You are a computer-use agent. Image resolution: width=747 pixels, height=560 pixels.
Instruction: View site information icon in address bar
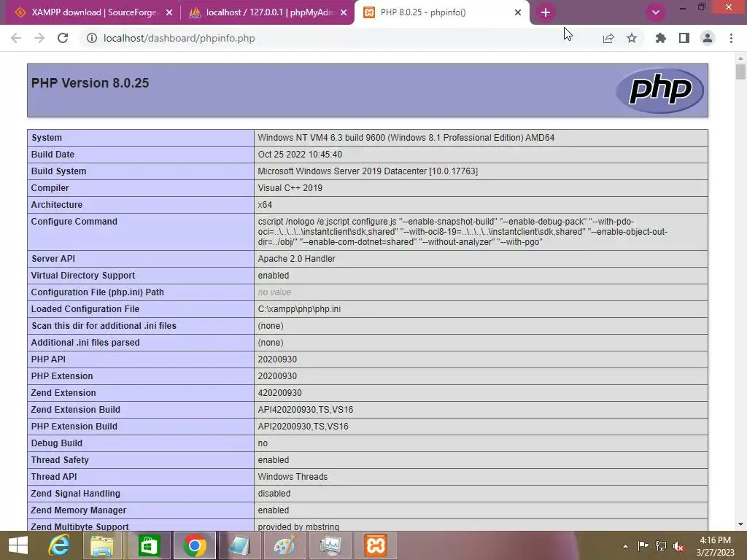tap(91, 38)
